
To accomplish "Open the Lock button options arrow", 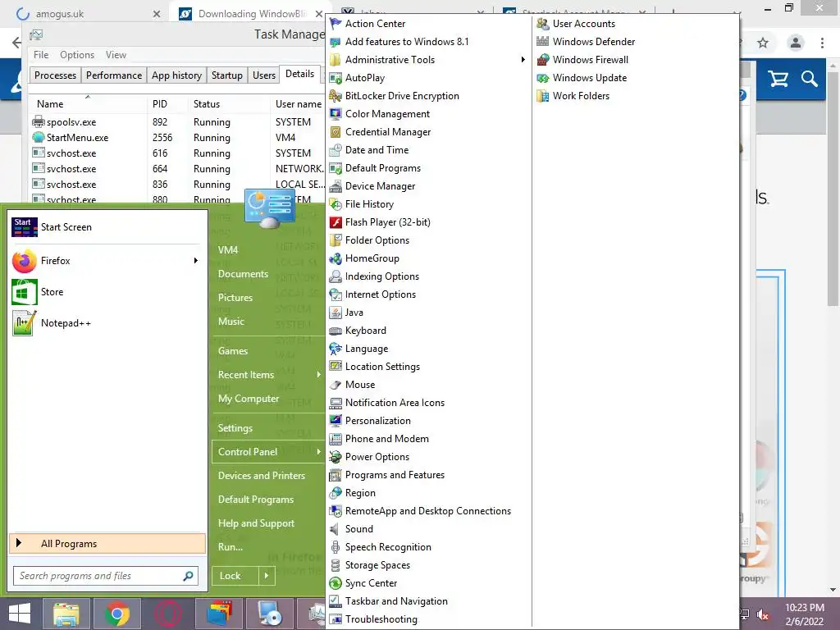I will 267,576.
